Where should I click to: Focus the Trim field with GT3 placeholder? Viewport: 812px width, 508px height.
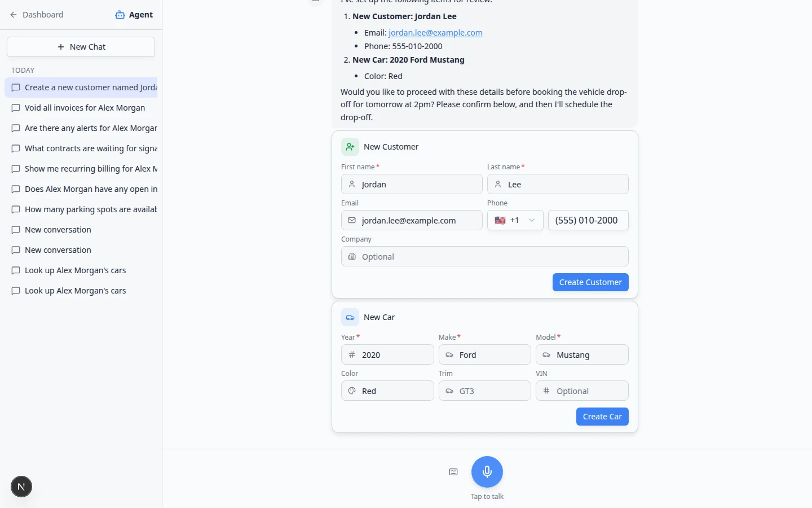point(485,391)
